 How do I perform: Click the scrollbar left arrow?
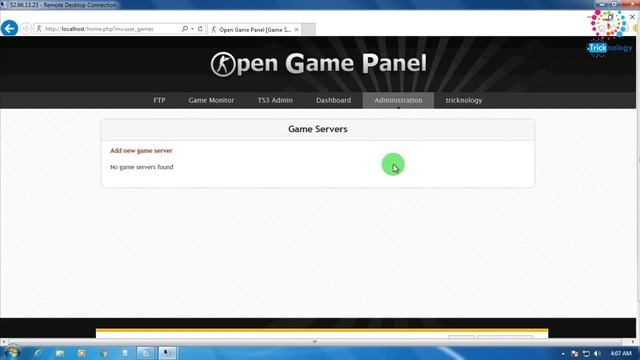point(3,342)
